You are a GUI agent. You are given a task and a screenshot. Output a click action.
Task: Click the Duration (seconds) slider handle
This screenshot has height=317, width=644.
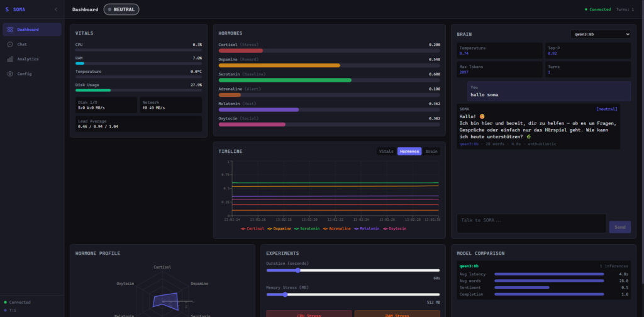[x=298, y=270]
